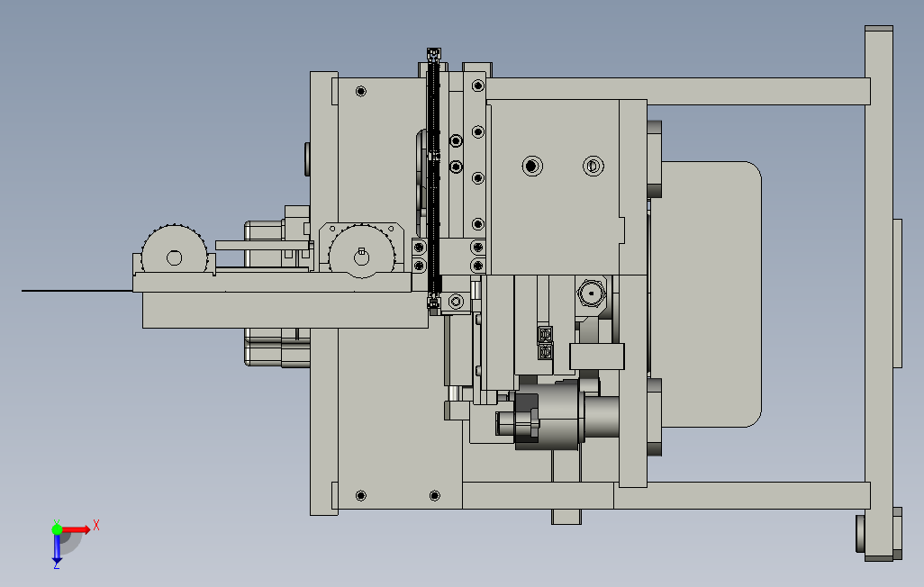Select the leftmost toothed roller wheel

click(175, 248)
